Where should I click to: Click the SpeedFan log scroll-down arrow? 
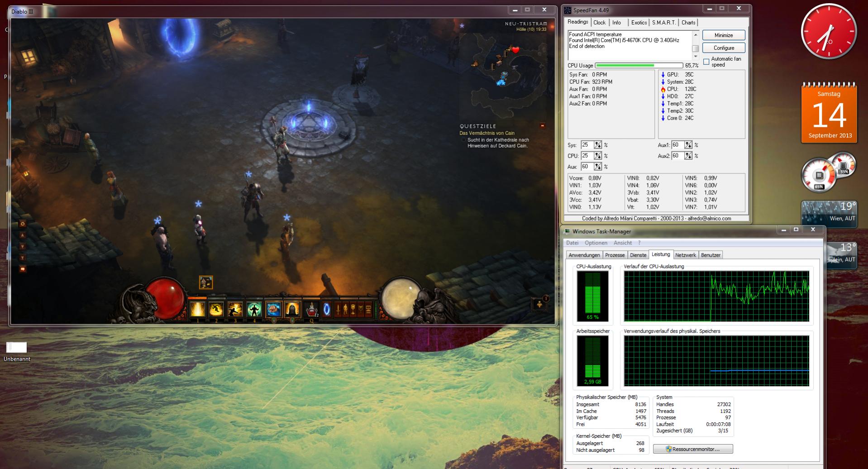click(x=696, y=57)
